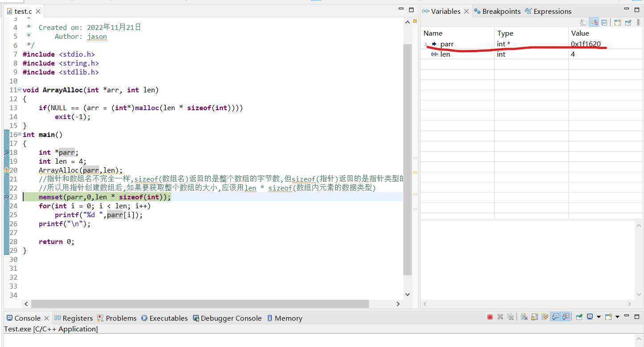Screen dimensions: 644x347
Task: Click Display Selected Console monitor icon
Action: point(590,317)
